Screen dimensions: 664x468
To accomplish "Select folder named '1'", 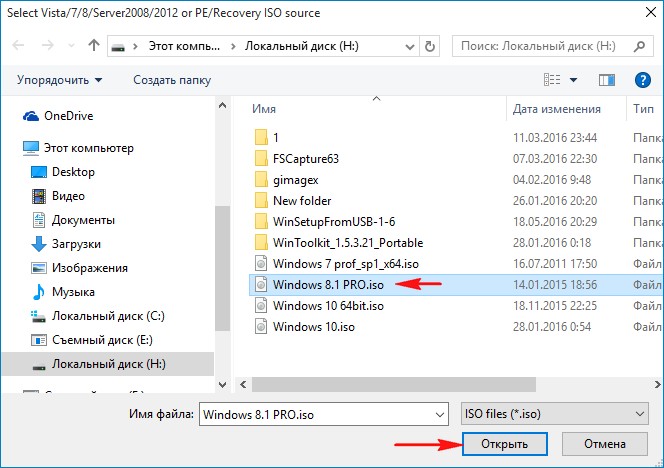I will 275,138.
